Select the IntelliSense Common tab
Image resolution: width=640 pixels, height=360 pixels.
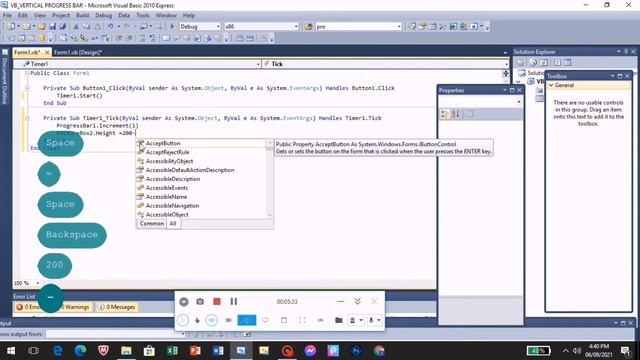coord(151,224)
